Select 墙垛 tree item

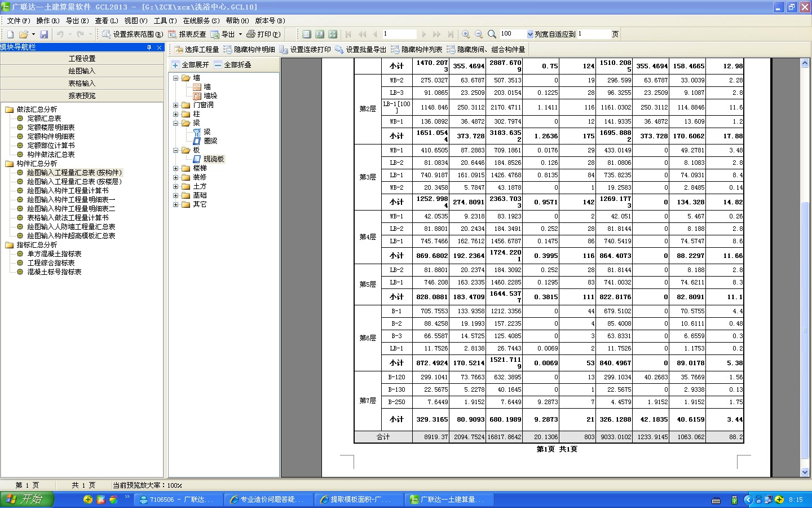210,96
